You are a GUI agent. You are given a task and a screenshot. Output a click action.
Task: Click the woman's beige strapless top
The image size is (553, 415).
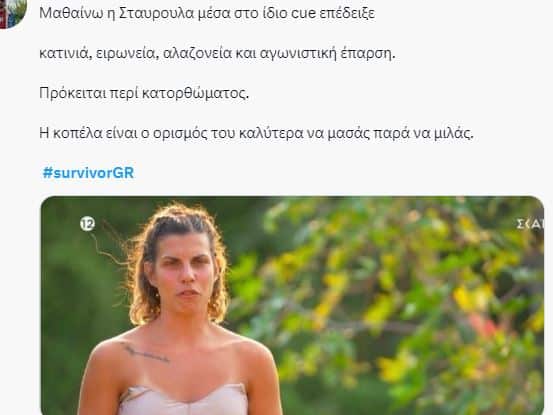[x=183, y=400]
